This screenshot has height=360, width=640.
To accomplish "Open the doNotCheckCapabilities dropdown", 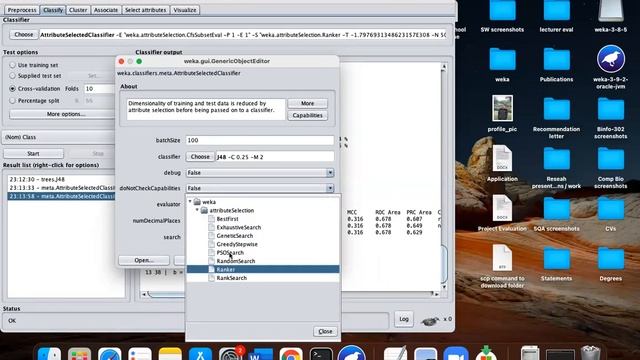I will click(260, 188).
